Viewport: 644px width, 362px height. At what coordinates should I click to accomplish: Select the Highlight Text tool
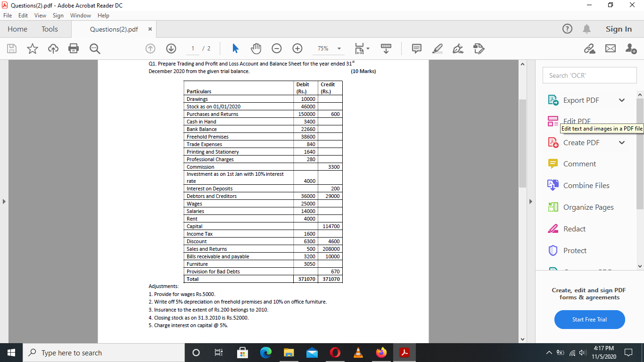point(437,49)
